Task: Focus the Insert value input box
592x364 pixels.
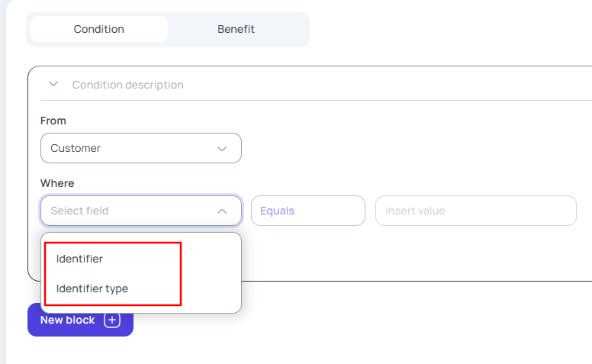Action: (x=475, y=211)
